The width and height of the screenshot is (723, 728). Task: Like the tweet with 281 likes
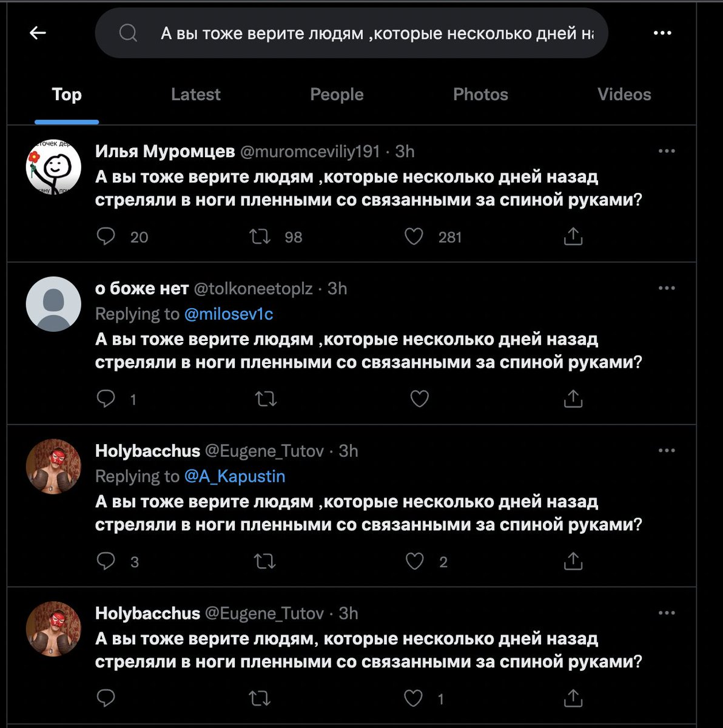coord(414,237)
